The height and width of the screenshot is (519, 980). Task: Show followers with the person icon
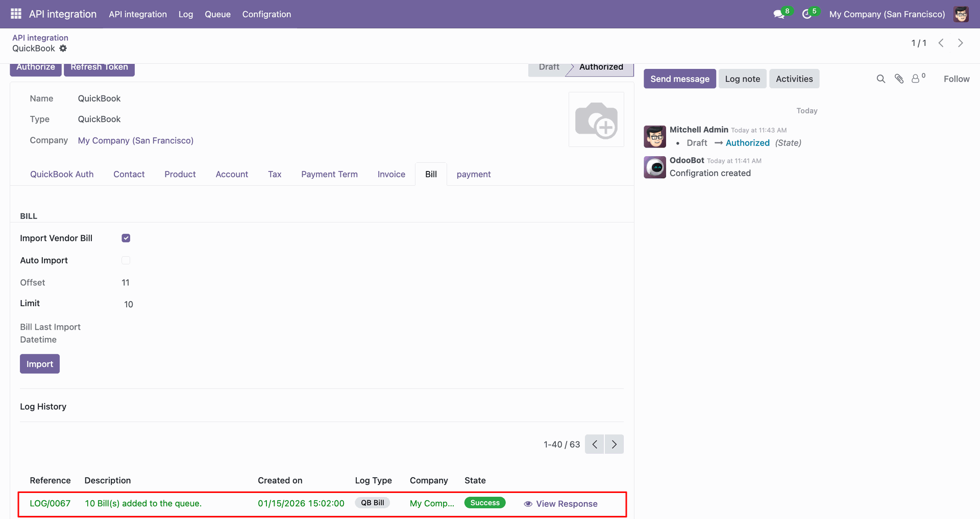916,79
